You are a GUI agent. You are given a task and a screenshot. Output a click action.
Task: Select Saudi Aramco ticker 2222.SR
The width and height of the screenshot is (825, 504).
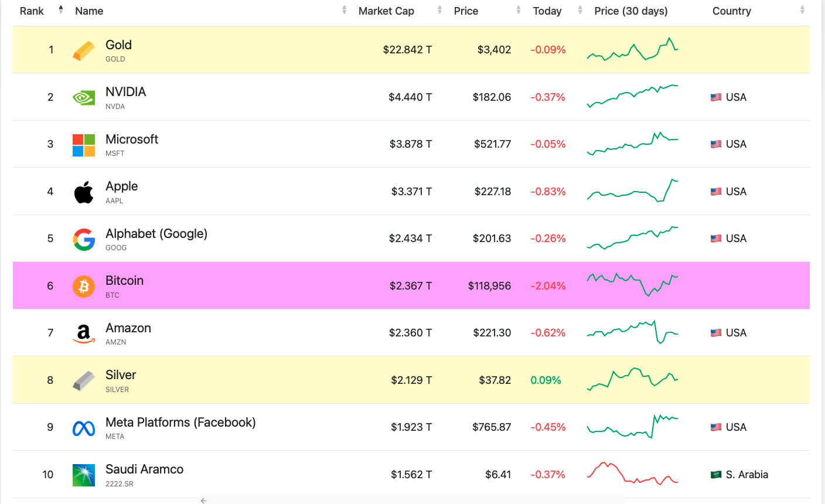pyautogui.click(x=120, y=484)
